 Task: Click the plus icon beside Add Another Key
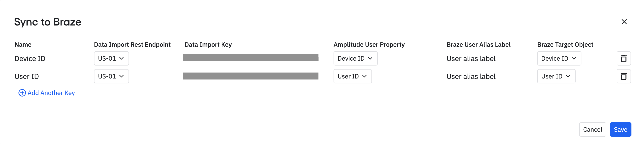(x=22, y=93)
